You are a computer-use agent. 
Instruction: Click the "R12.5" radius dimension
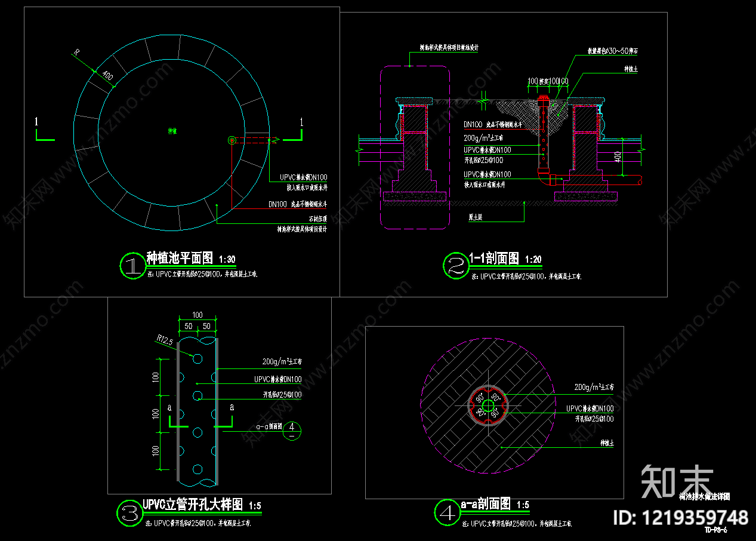tap(165, 341)
